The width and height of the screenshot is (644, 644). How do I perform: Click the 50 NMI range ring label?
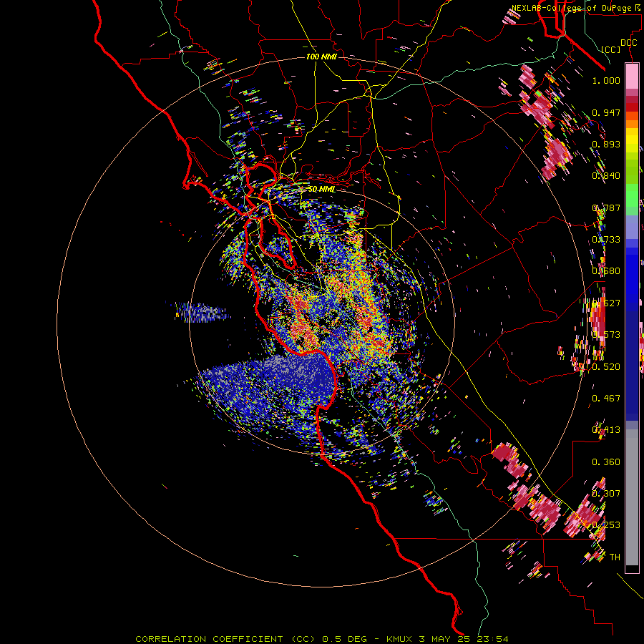point(321,190)
